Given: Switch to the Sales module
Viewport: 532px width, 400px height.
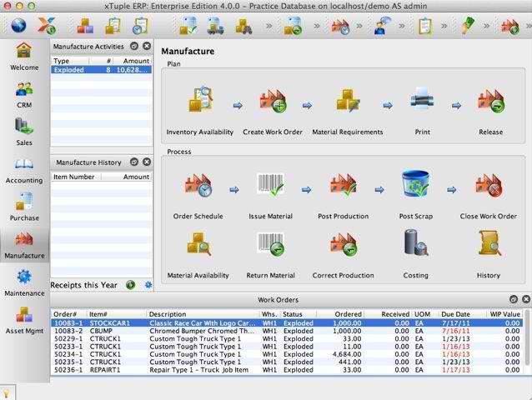Looking at the screenshot, I should (x=24, y=132).
